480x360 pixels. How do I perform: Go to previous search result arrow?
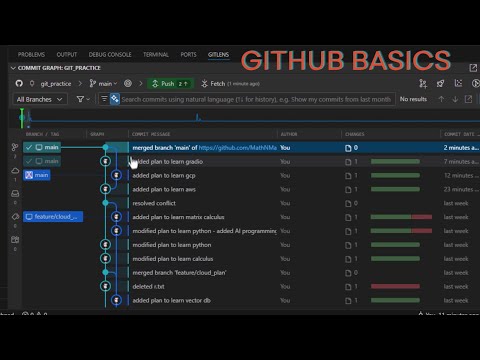[441, 99]
